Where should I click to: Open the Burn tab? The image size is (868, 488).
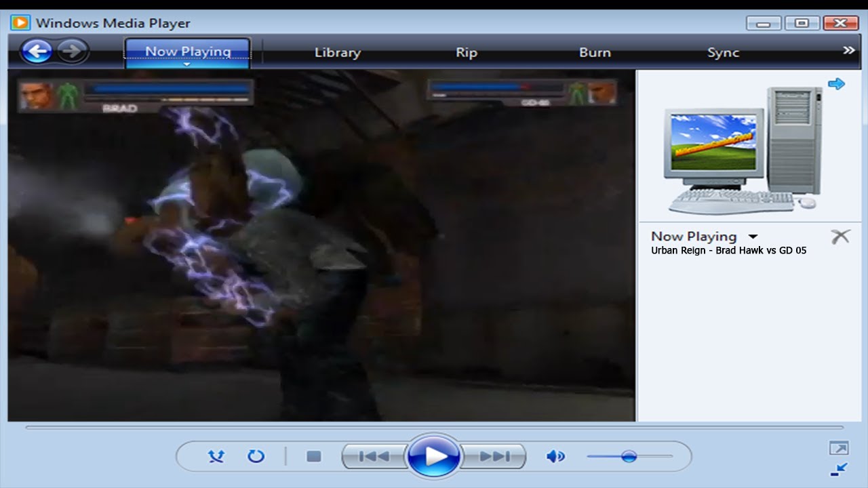pos(595,52)
